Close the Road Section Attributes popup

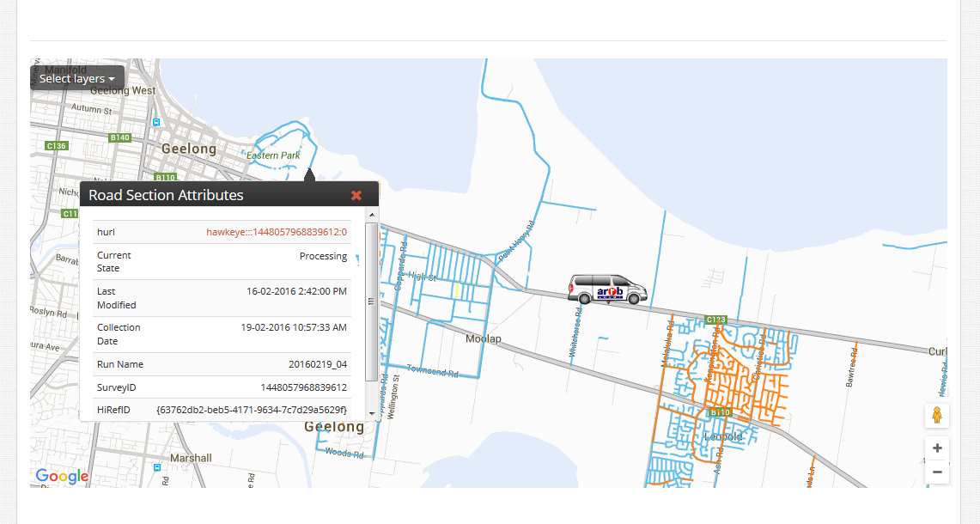tap(356, 195)
